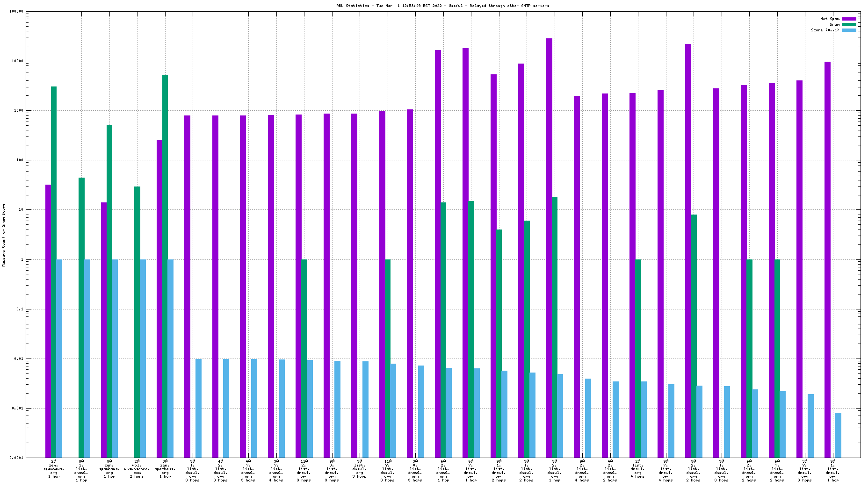
Task: Click the purple Not Spam legend swatch
Action: (849, 19)
